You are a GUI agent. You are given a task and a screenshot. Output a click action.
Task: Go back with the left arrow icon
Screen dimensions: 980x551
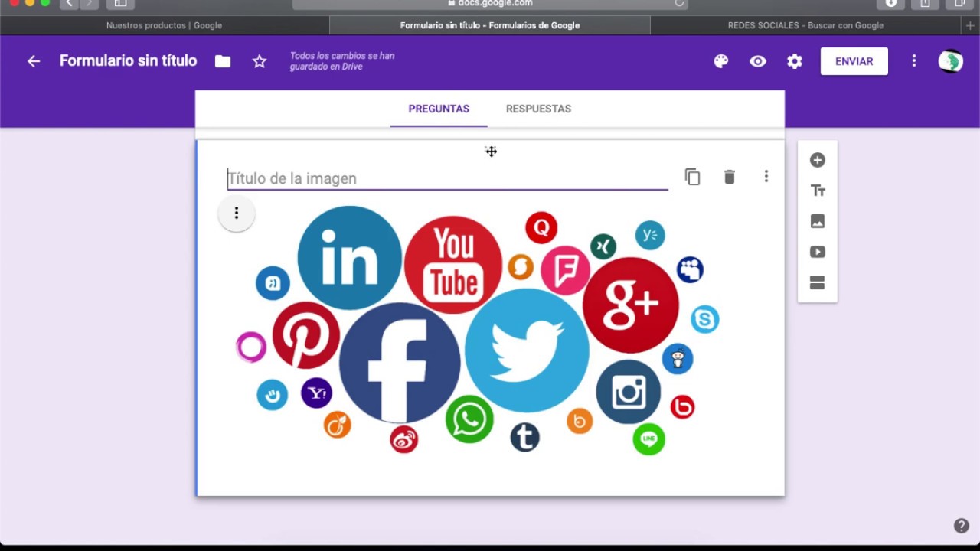click(34, 61)
